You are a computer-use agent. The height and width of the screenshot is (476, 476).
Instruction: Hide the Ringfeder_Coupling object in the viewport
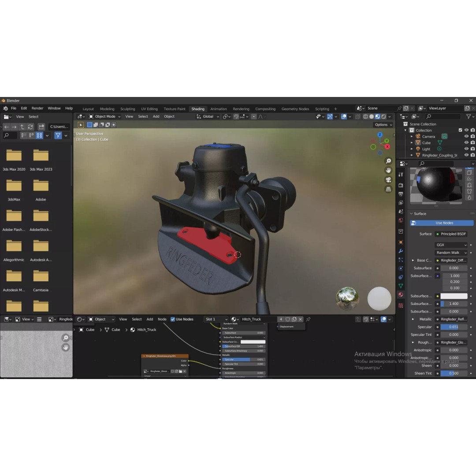(x=466, y=155)
